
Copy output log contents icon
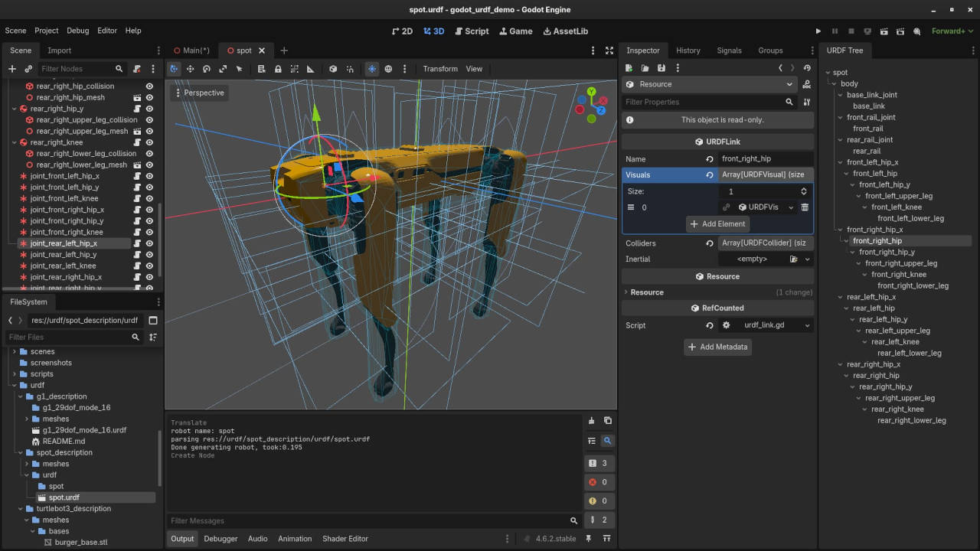tap(608, 421)
